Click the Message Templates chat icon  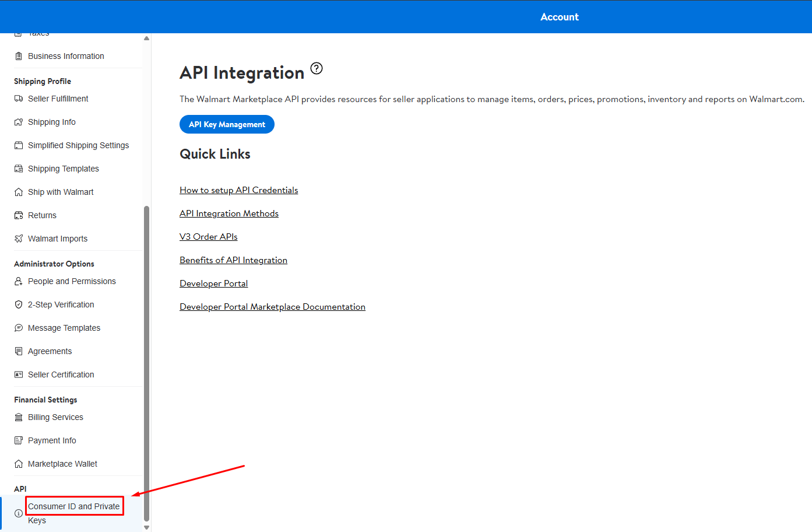tap(19, 328)
